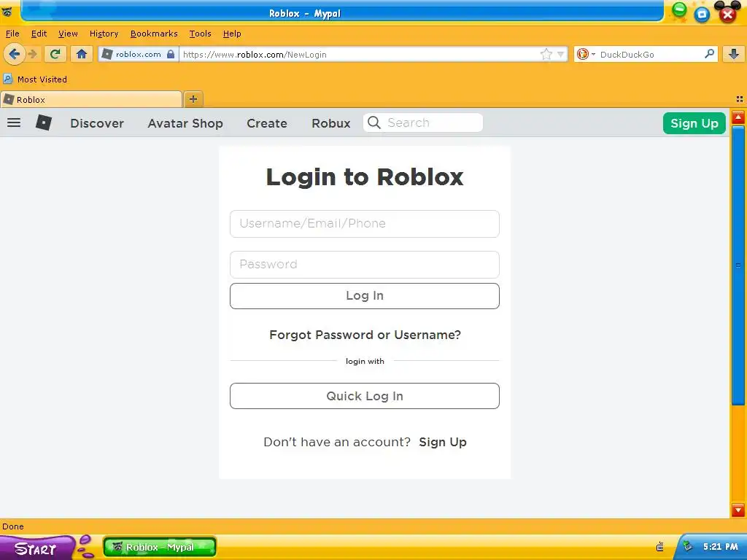Viewport: 747px width, 560px height.
Task: Open the Avatar Shop link
Action: click(185, 123)
